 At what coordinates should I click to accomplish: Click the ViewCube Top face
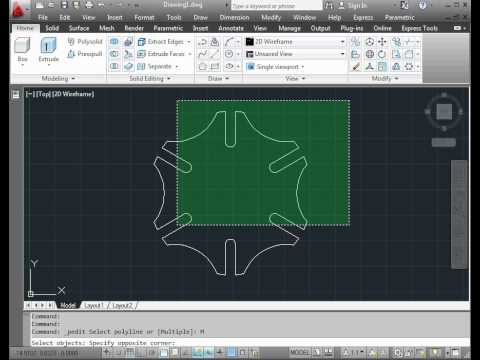(x=444, y=112)
